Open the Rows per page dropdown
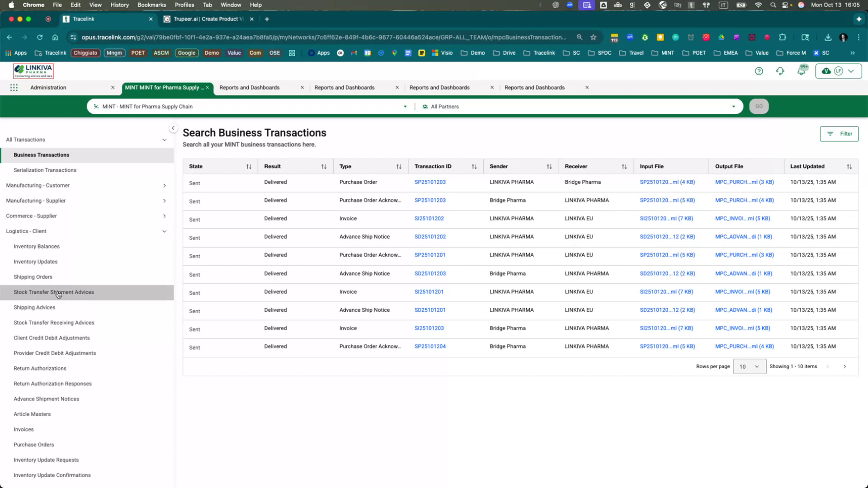The width and height of the screenshot is (868, 488). coord(749,366)
